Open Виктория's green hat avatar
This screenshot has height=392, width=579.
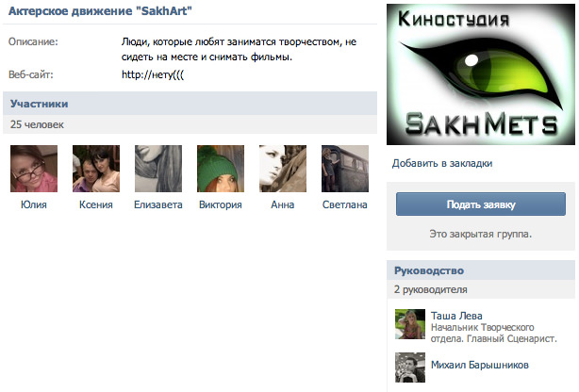(x=221, y=169)
